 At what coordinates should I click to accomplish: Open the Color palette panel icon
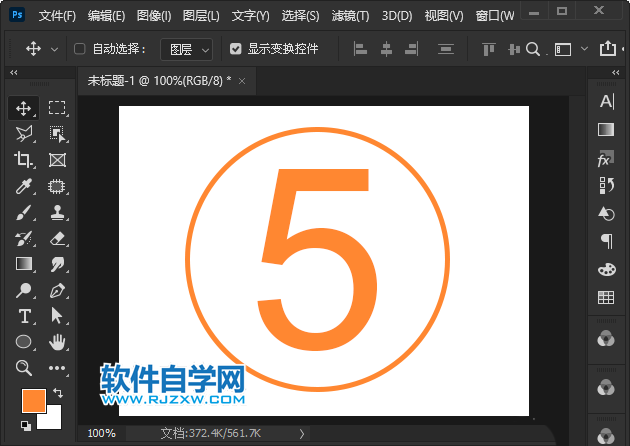pyautogui.click(x=606, y=269)
